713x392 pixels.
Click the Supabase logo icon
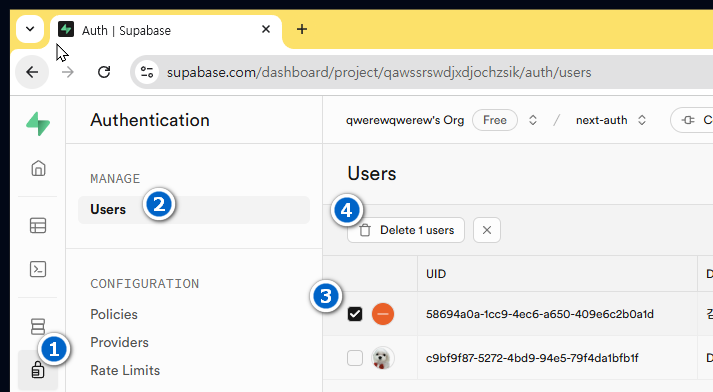tap(38, 124)
